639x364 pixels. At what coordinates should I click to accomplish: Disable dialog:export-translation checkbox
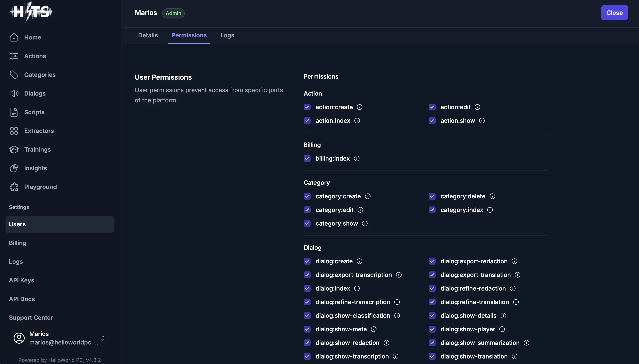(x=432, y=275)
